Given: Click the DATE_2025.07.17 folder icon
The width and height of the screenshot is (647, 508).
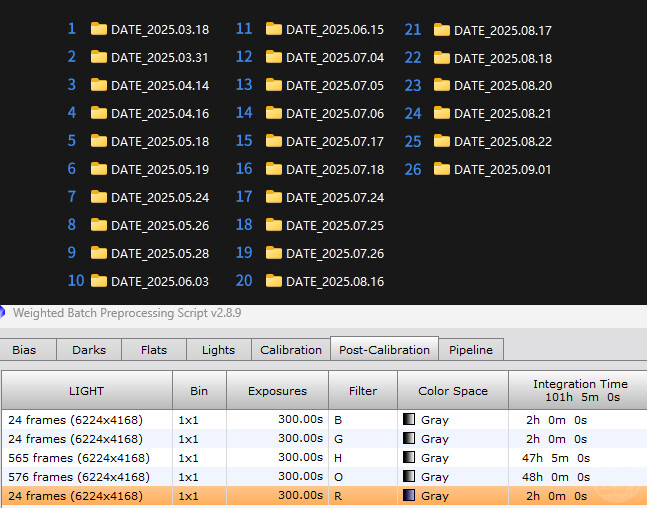Looking at the screenshot, I should pos(273,141).
